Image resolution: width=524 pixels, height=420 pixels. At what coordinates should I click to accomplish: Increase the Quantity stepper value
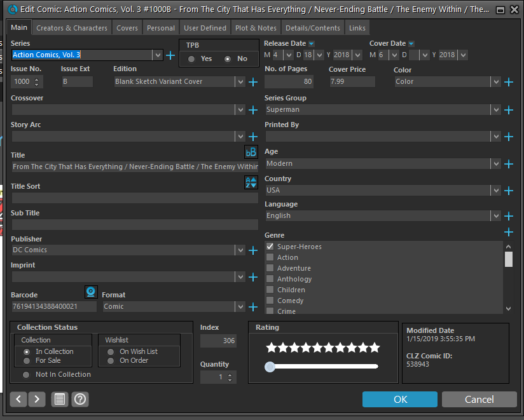[230, 375]
